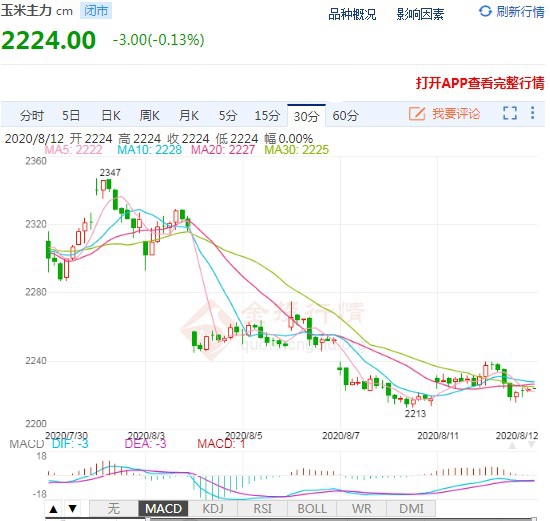Click the 2224.00 current price
This screenshot has height=521, width=550.
pyautogui.click(x=48, y=40)
